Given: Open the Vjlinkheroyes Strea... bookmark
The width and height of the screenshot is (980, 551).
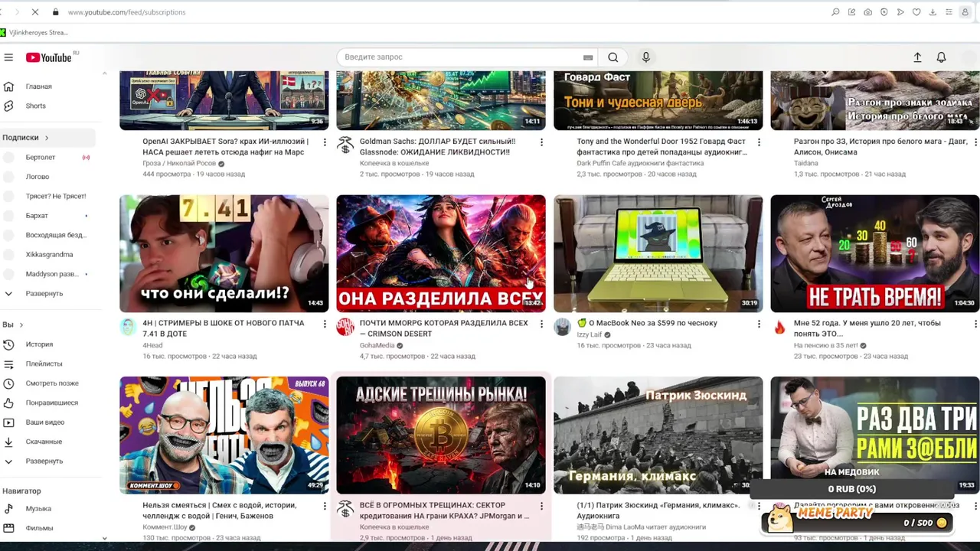Looking at the screenshot, I should tap(34, 32).
